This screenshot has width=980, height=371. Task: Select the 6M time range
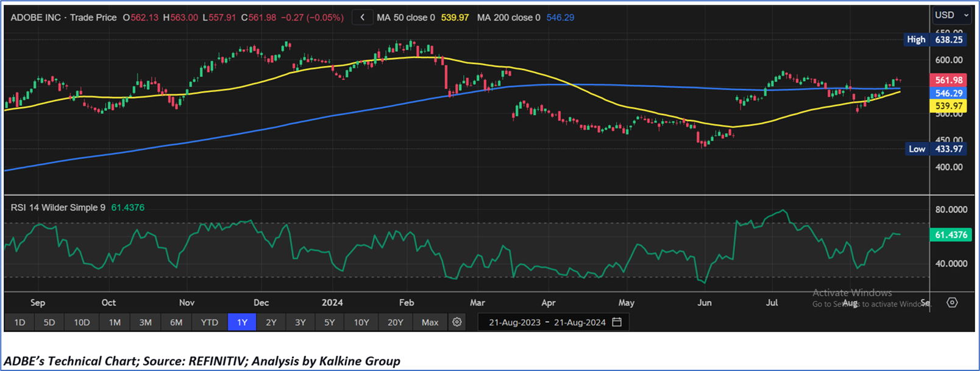click(x=176, y=322)
